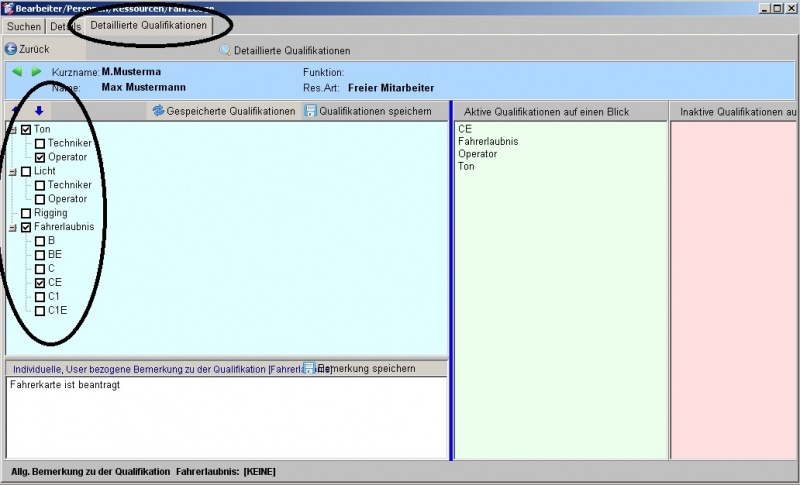Image resolution: width=800 pixels, height=485 pixels.
Task: Select the Rigging tree label
Action: [x=51, y=213]
